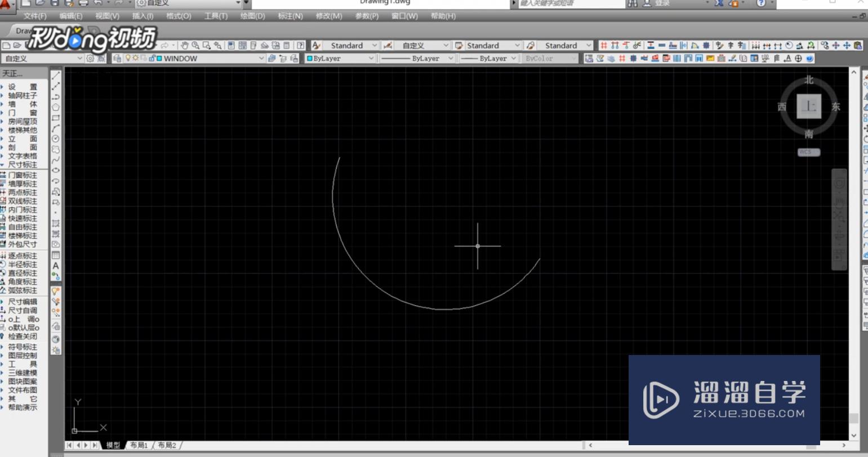Toggle the o默认层o option
Viewport: 868px width, 457px height.
coord(23,327)
